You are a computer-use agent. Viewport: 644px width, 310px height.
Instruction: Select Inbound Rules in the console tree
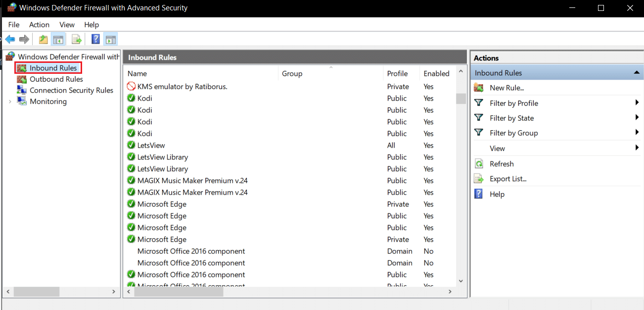click(x=53, y=68)
